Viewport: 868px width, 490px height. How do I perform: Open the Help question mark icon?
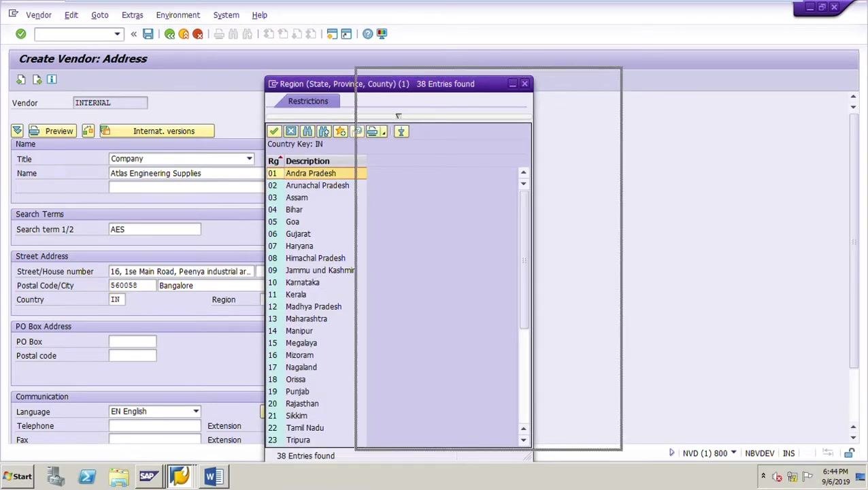click(367, 34)
